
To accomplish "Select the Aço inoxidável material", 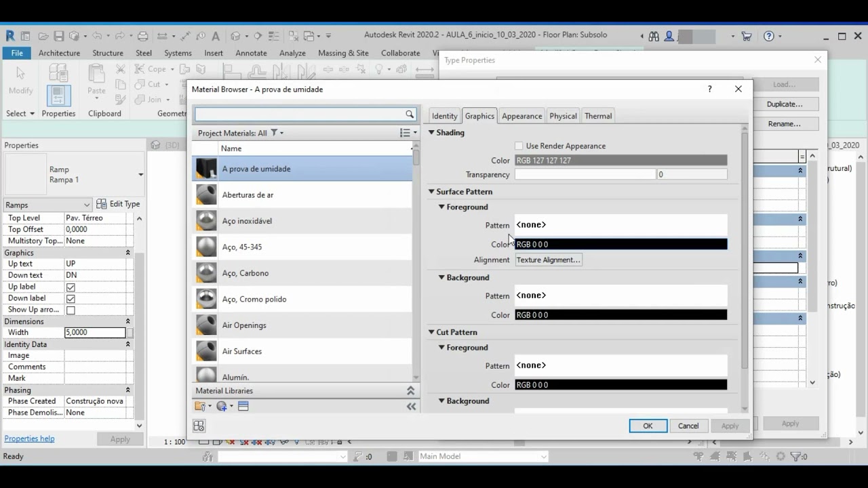I will coord(302,221).
